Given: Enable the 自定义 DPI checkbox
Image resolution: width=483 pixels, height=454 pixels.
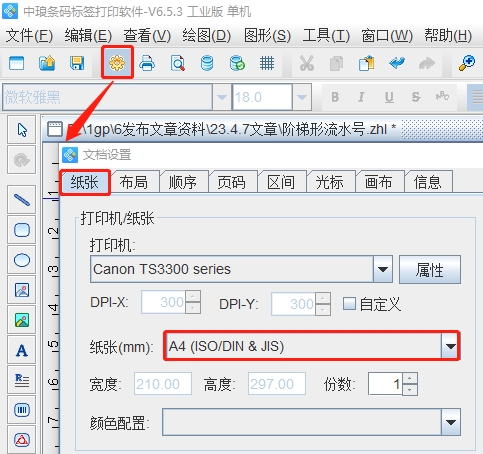Looking at the screenshot, I should point(349,303).
